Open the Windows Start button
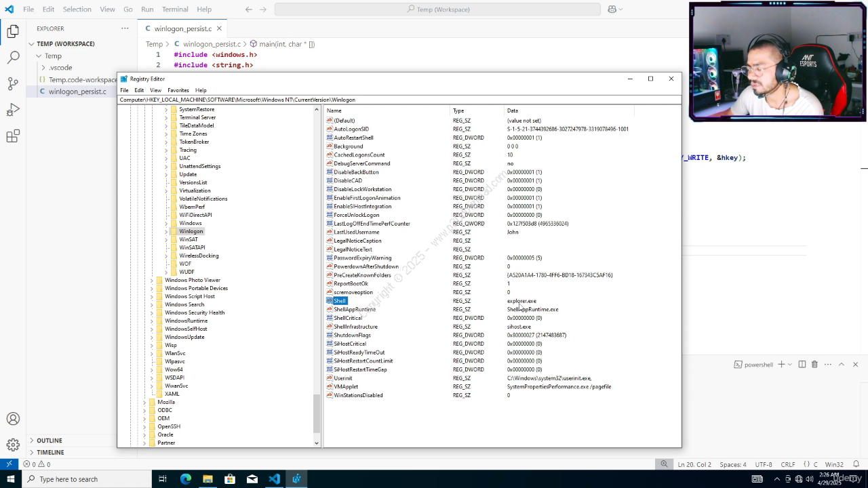Screen dimensions: 868x488 point(11,479)
